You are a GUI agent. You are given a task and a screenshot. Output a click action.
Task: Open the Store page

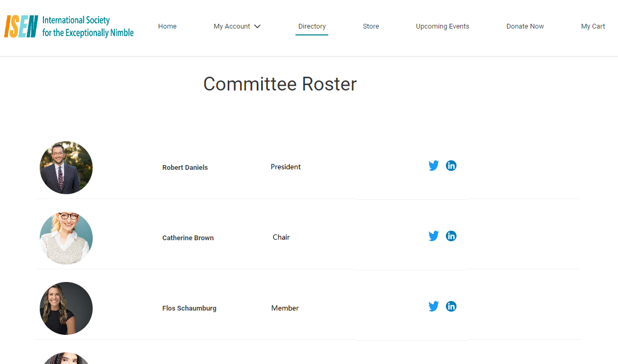click(371, 26)
